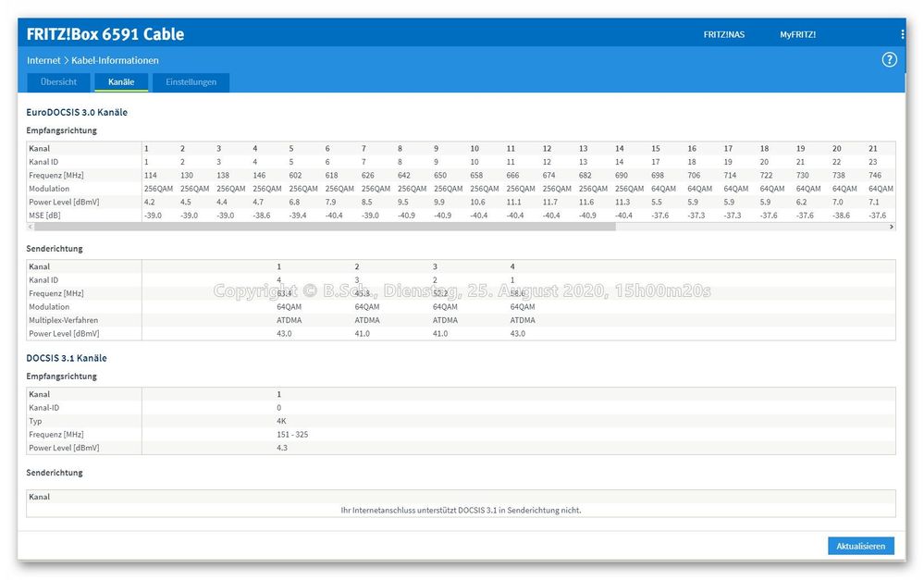Click the frequency value 602

point(295,175)
